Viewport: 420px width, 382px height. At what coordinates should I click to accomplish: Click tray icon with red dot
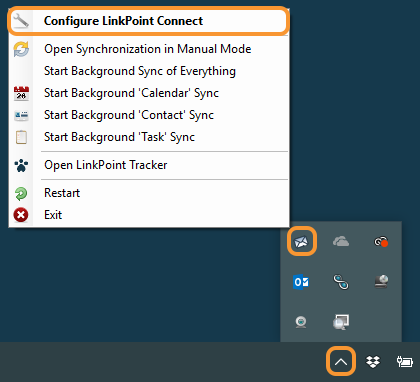point(381,241)
